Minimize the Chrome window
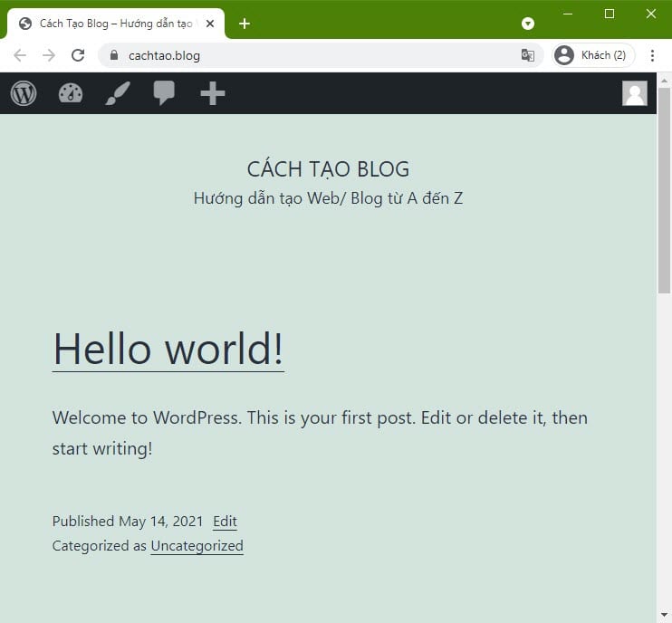The width and height of the screenshot is (672, 623). [x=568, y=14]
